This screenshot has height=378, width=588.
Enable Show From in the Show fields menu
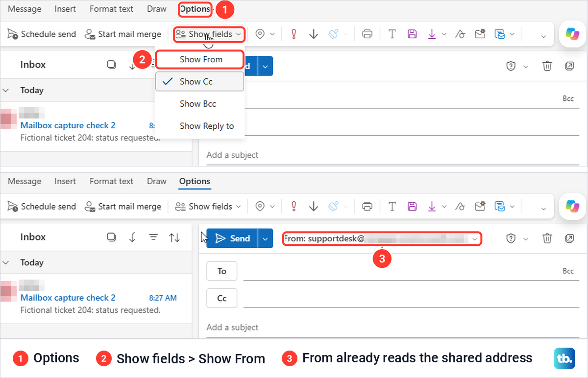199,59
